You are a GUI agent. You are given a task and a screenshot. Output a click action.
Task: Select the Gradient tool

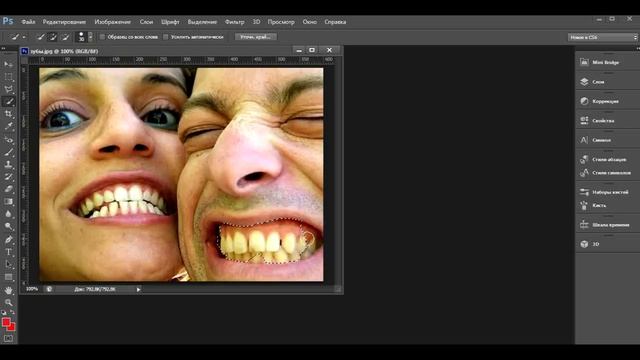tap(8, 201)
